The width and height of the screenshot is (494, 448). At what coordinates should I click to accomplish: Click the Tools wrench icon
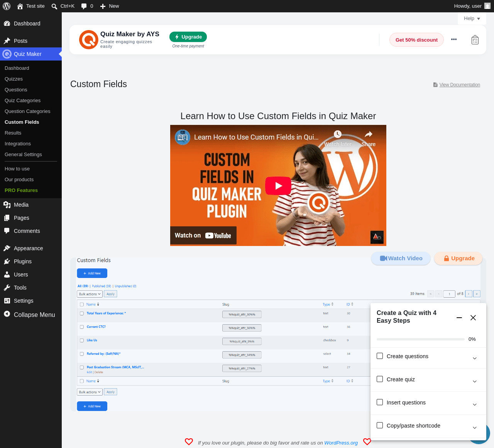[7, 288]
